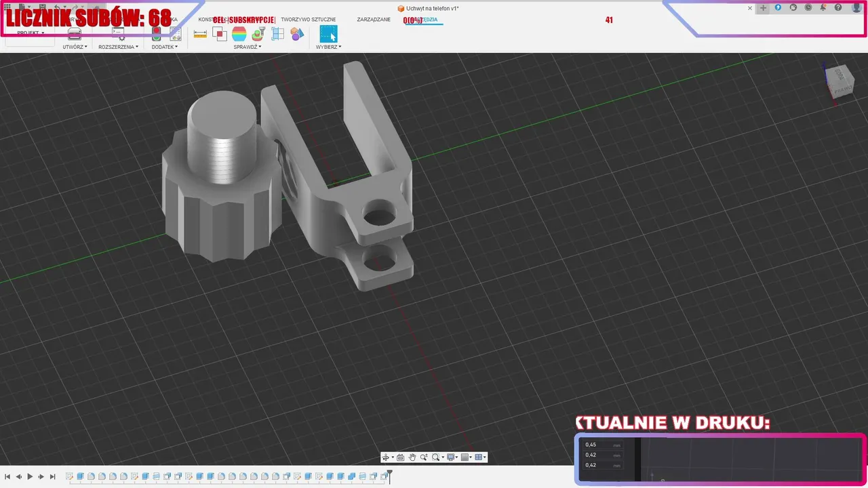868x488 pixels.
Task: Open the Rozszerzenia extensions icon
Action: click(x=118, y=34)
